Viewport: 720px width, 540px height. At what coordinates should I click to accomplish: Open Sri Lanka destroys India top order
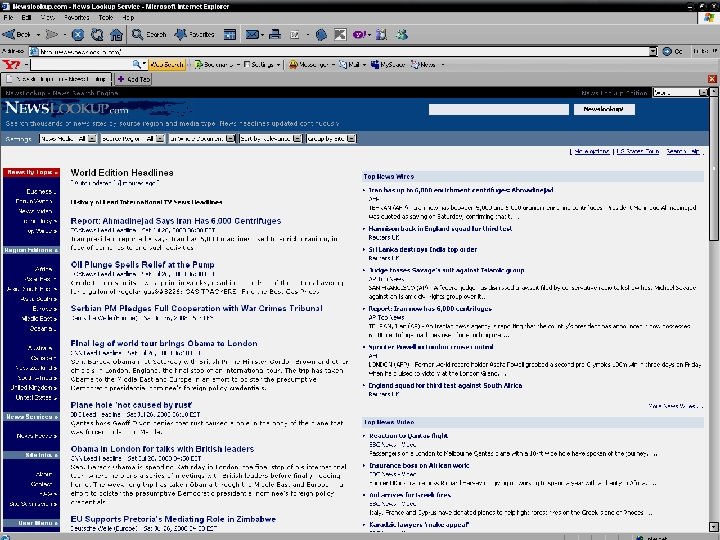pyautogui.click(x=422, y=249)
